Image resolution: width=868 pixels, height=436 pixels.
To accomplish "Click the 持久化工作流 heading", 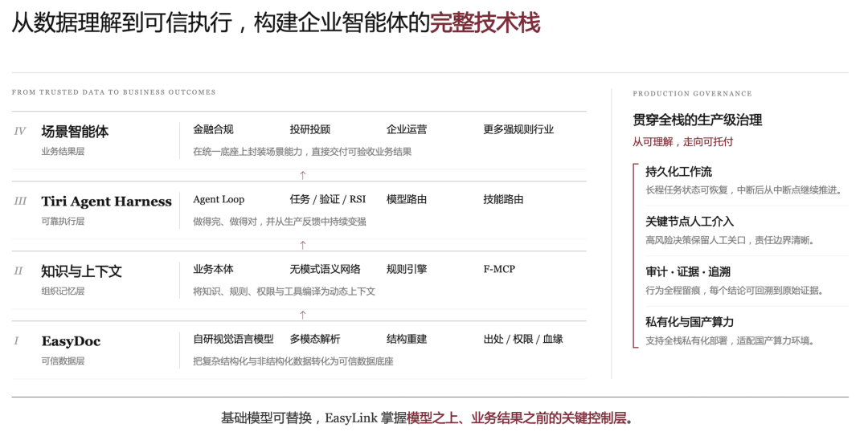I will point(678,172).
